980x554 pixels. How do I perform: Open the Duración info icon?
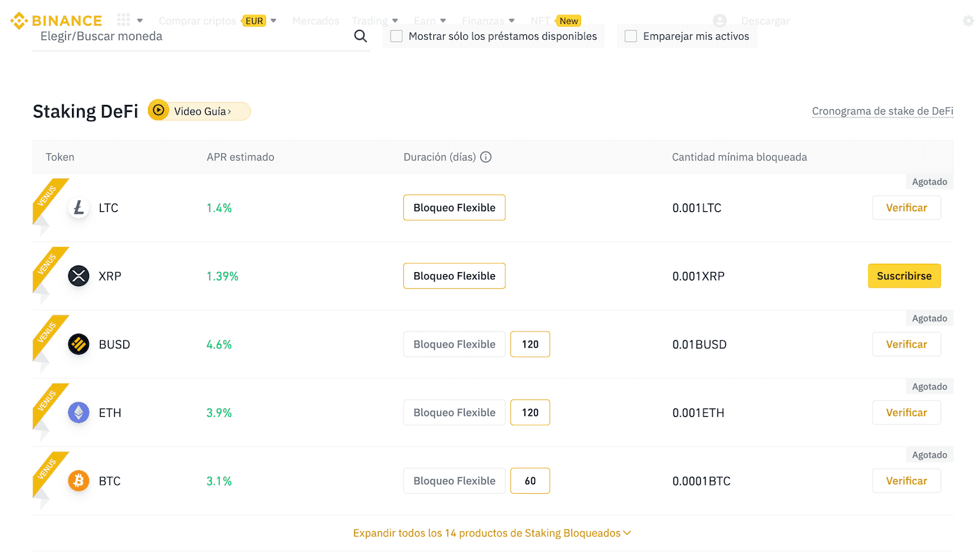[486, 157]
